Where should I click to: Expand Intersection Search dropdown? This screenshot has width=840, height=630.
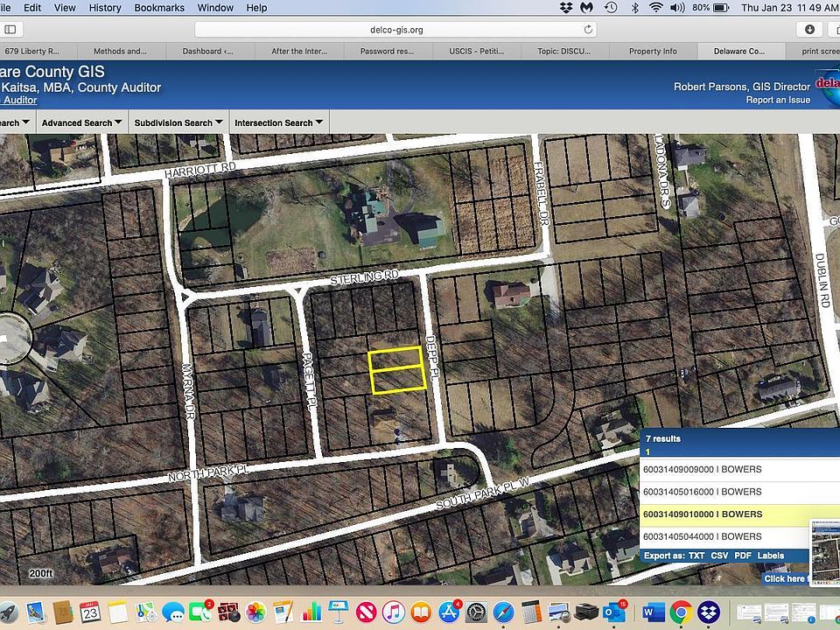coord(279,122)
